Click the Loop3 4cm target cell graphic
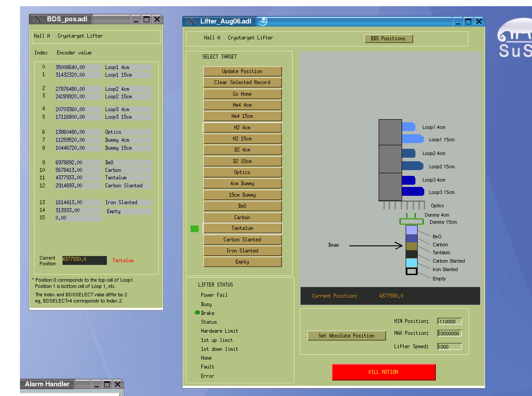This screenshot has width=532, height=396. click(x=408, y=180)
